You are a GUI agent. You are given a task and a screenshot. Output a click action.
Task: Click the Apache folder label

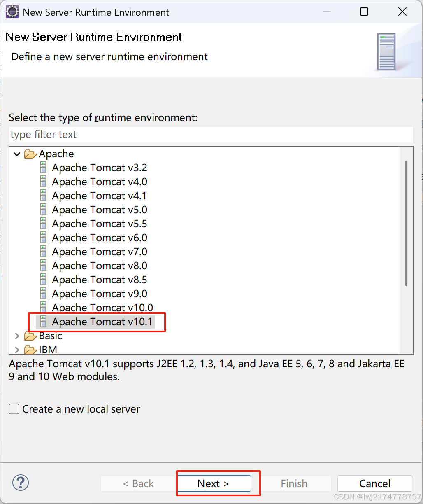click(56, 154)
